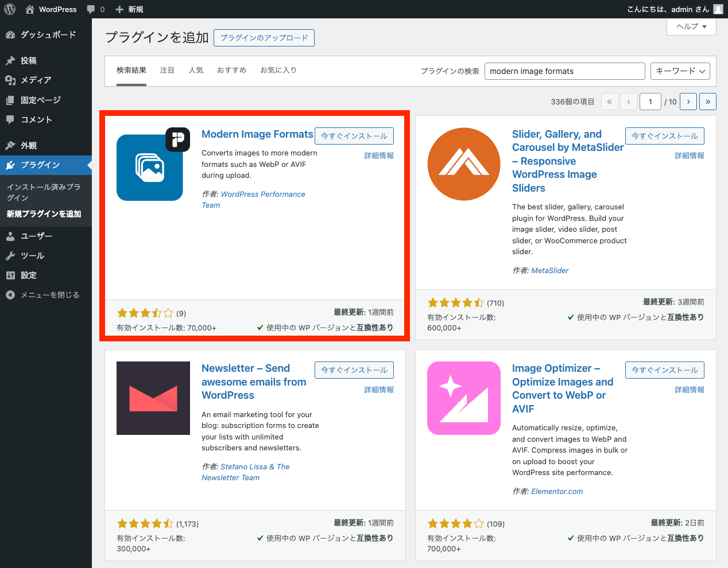Screen dimensions: 728x568
Task: Switch to the おすすめ tab
Action: [231, 70]
